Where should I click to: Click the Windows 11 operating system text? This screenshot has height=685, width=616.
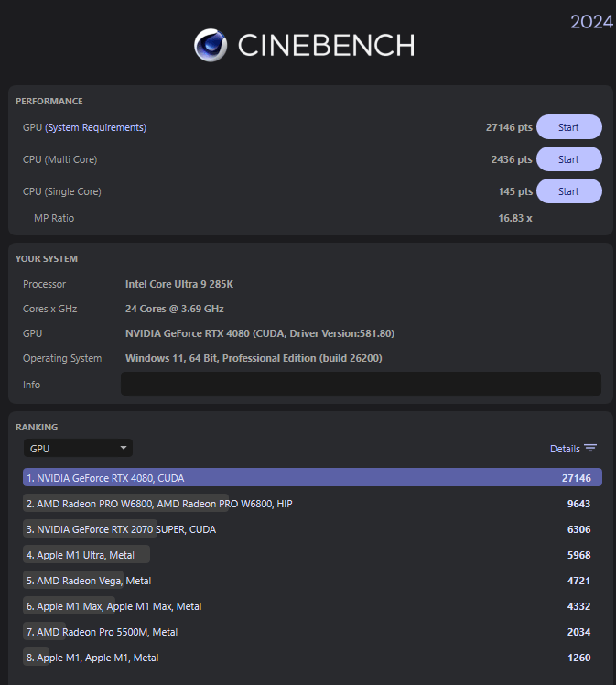(x=254, y=358)
